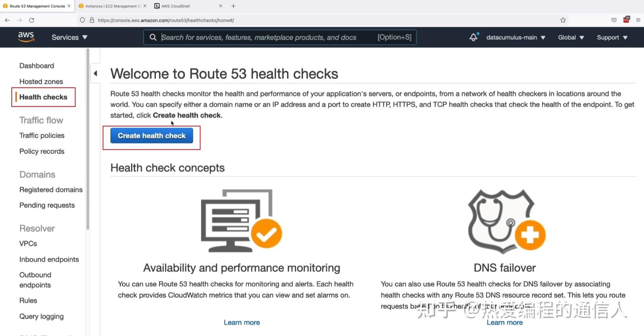Viewport: 644px width, 336px height.
Task: Open the Services dropdown menu
Action: click(x=69, y=37)
